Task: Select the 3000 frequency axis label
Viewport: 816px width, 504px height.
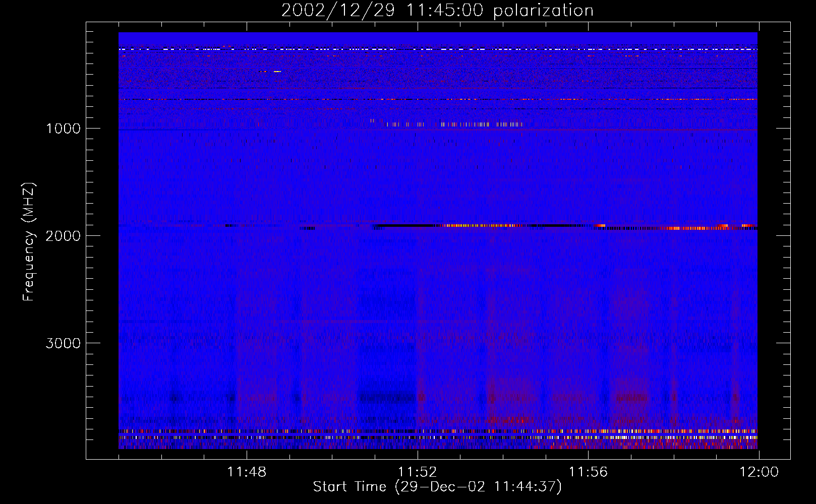Action: (63, 343)
